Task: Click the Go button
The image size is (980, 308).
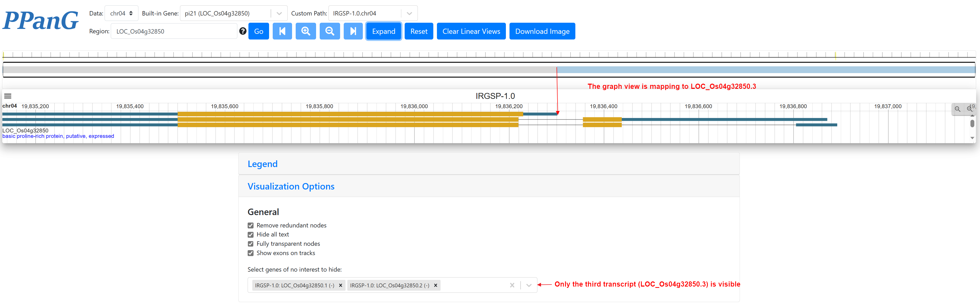Action: tap(259, 31)
